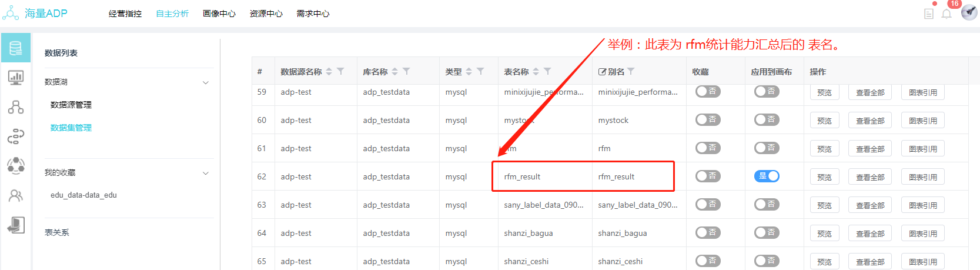Collapse the 我的收藏 section
The width and height of the screenshot is (980, 270).
click(206, 173)
